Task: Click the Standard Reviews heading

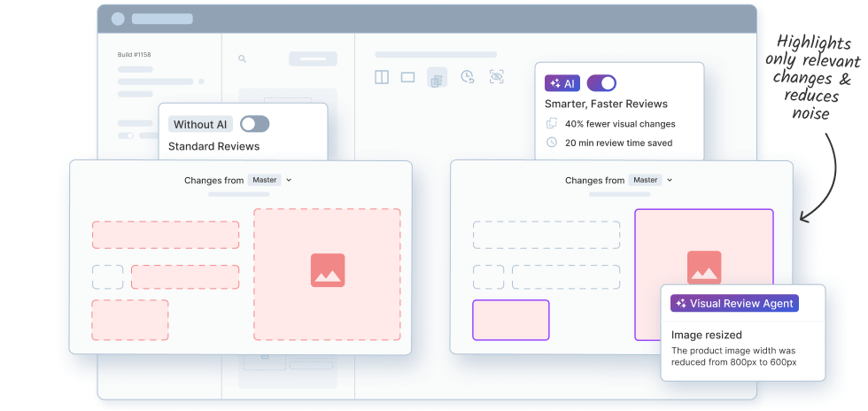Action: (x=213, y=147)
